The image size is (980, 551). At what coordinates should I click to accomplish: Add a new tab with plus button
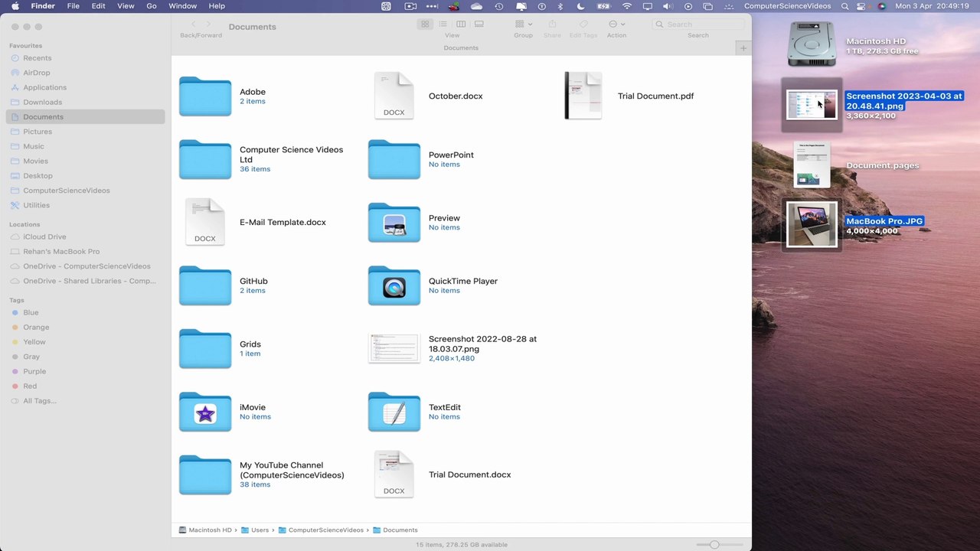coord(743,47)
